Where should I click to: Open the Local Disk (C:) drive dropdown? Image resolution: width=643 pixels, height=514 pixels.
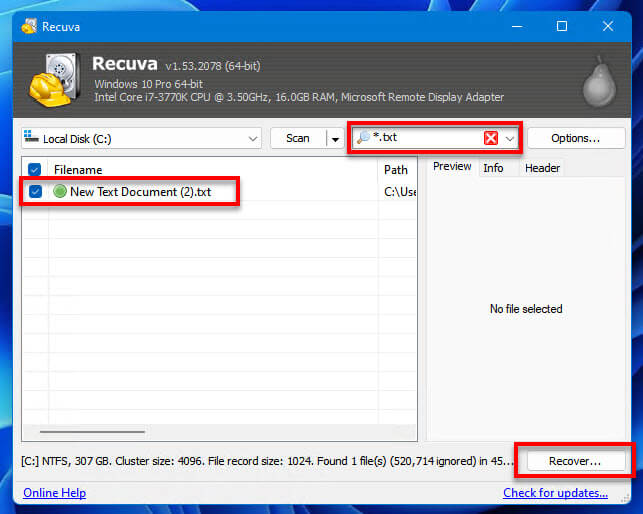coord(141,138)
